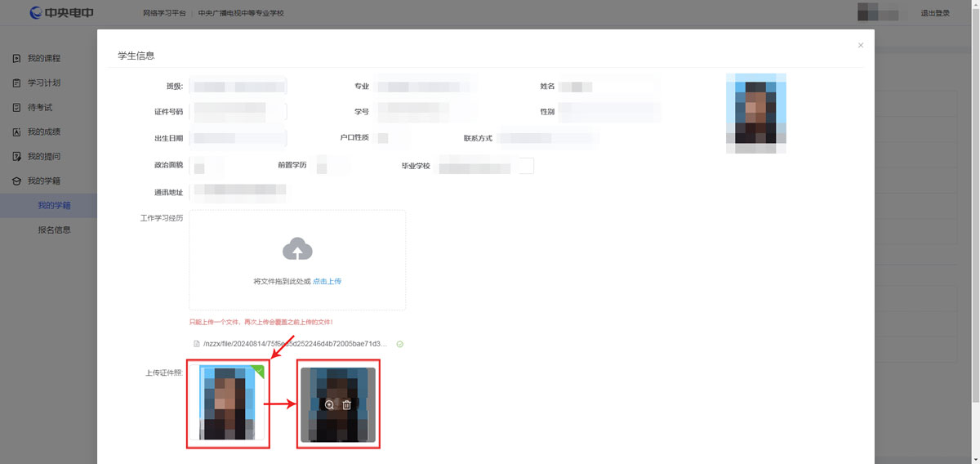Click the 联系方式 field
The image size is (980, 464).
click(x=549, y=138)
